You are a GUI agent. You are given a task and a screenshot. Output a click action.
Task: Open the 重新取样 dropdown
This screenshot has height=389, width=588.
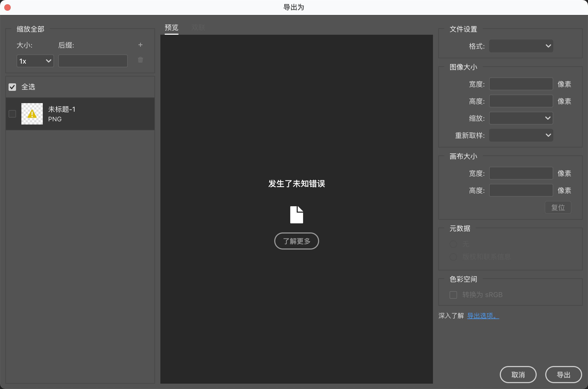pos(521,135)
